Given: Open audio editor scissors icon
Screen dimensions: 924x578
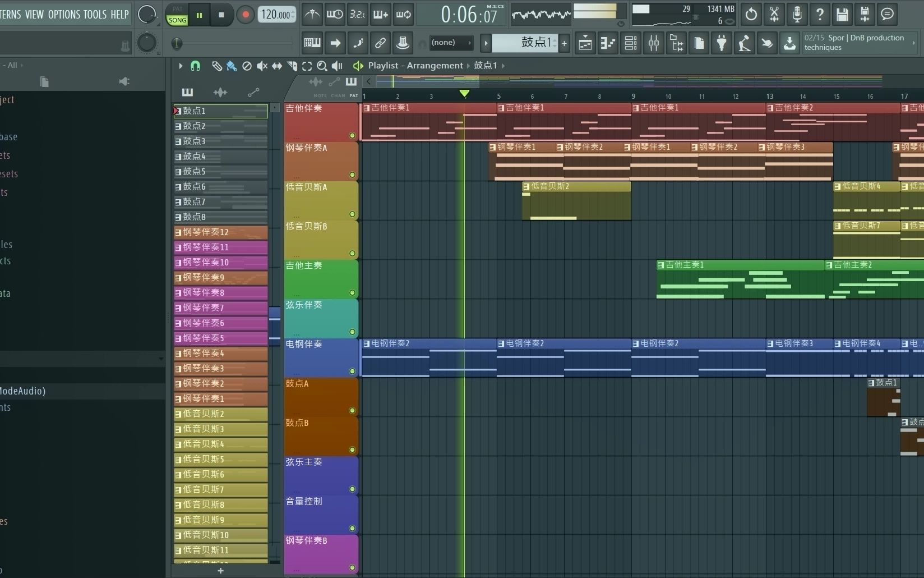Looking at the screenshot, I should (774, 15).
